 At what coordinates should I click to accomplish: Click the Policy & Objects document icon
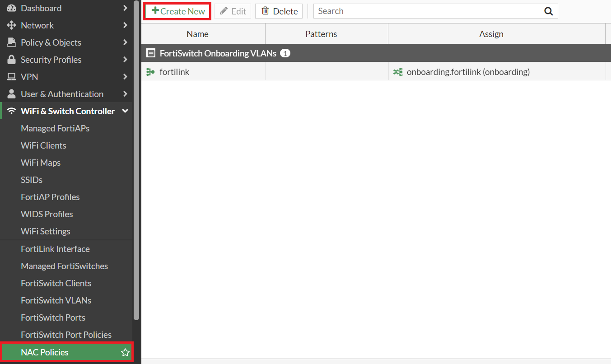tap(12, 42)
